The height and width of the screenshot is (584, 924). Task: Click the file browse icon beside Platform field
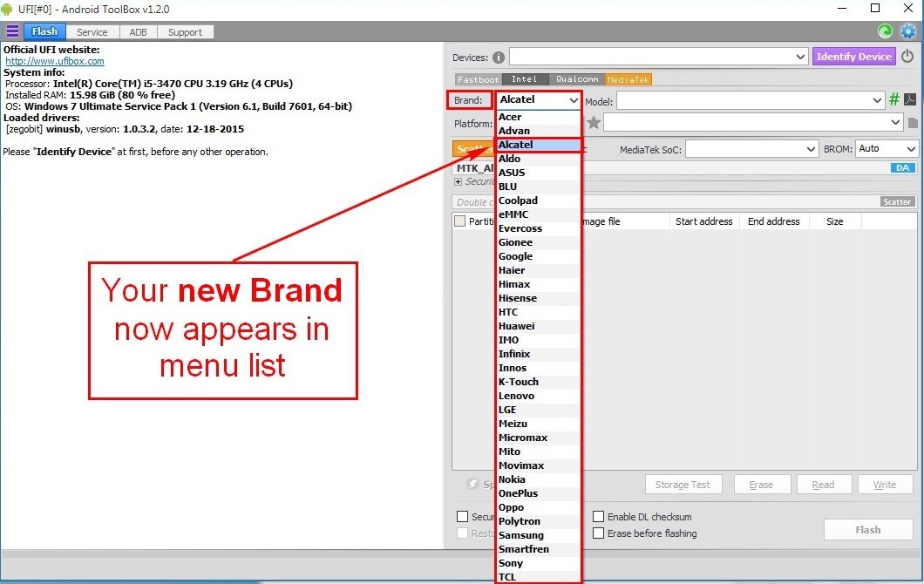tap(913, 123)
